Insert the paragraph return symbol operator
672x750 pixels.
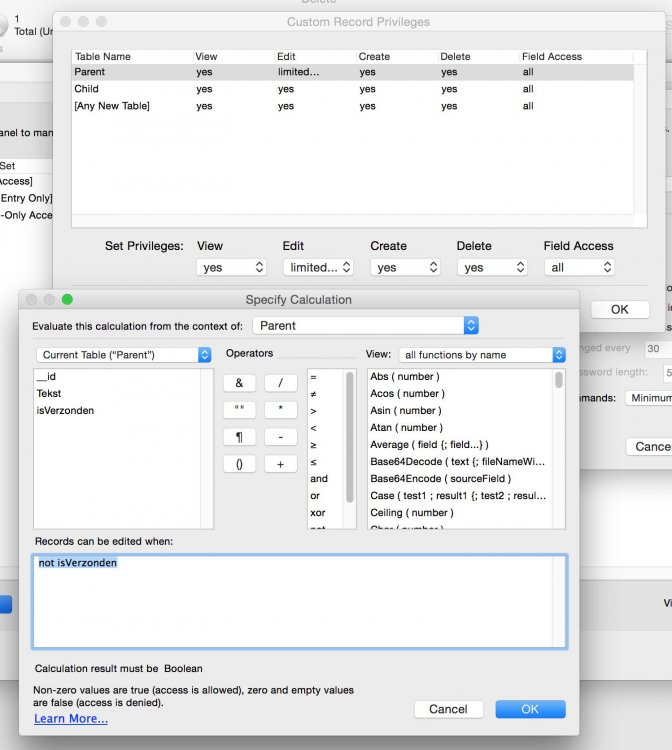pyautogui.click(x=239, y=437)
